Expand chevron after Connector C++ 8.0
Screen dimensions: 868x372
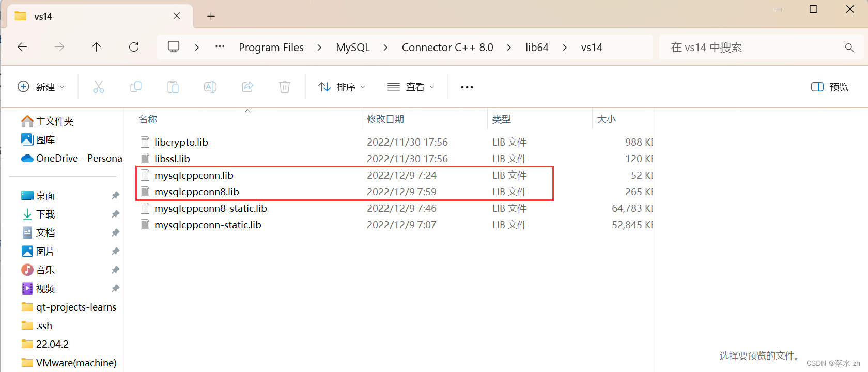coord(509,48)
